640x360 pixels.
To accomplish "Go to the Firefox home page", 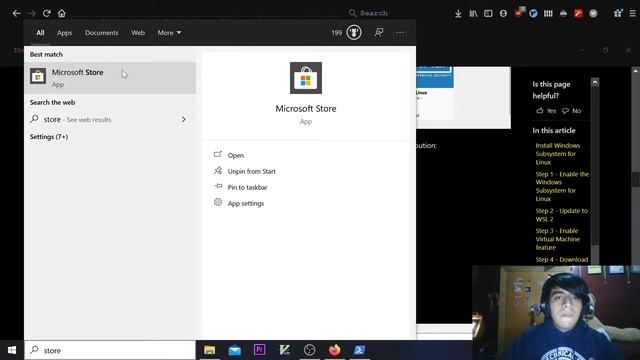I will pyautogui.click(x=62, y=13).
